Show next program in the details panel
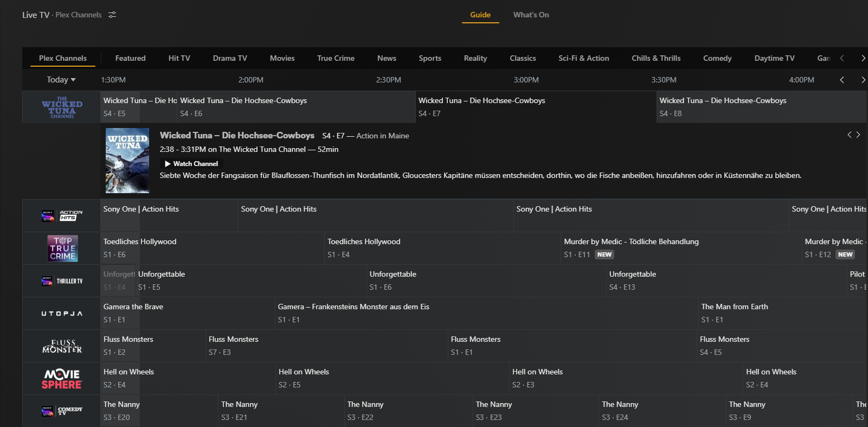The width and height of the screenshot is (868, 427). point(858,135)
